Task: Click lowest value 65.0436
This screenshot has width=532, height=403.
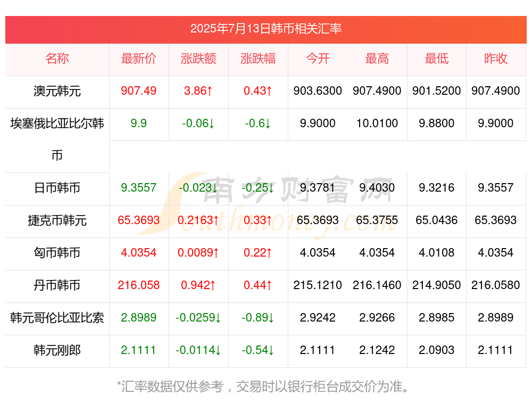Action: click(437, 220)
